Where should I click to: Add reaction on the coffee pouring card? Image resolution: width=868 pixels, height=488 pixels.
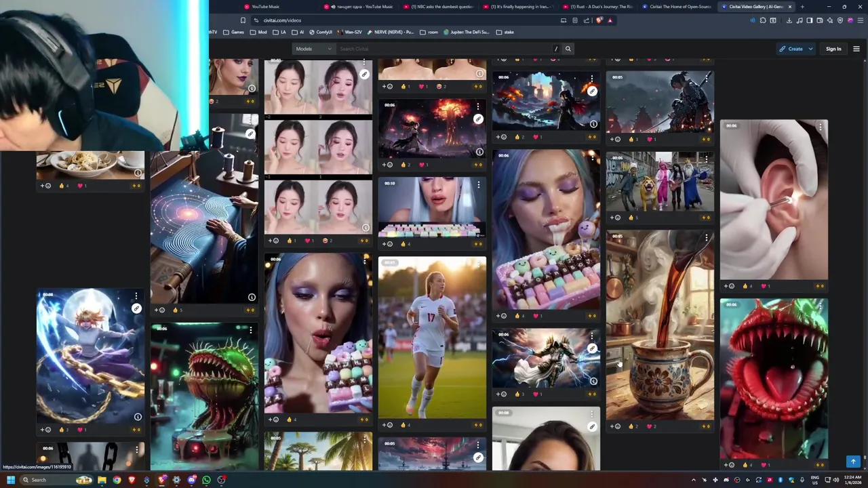tap(616, 426)
